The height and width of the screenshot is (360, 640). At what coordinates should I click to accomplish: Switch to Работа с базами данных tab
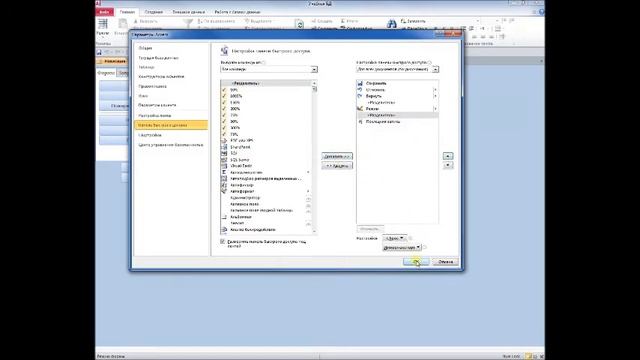tap(238, 12)
